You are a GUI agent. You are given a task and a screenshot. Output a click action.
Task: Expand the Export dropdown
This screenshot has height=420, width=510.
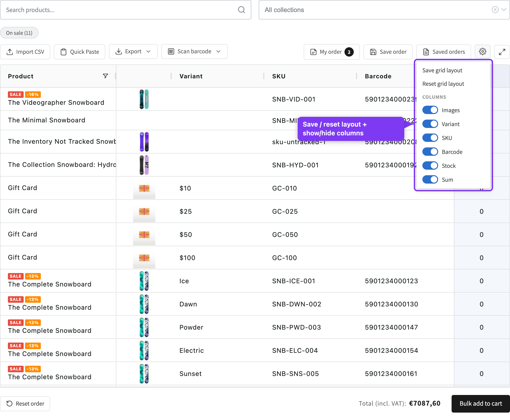(x=133, y=51)
